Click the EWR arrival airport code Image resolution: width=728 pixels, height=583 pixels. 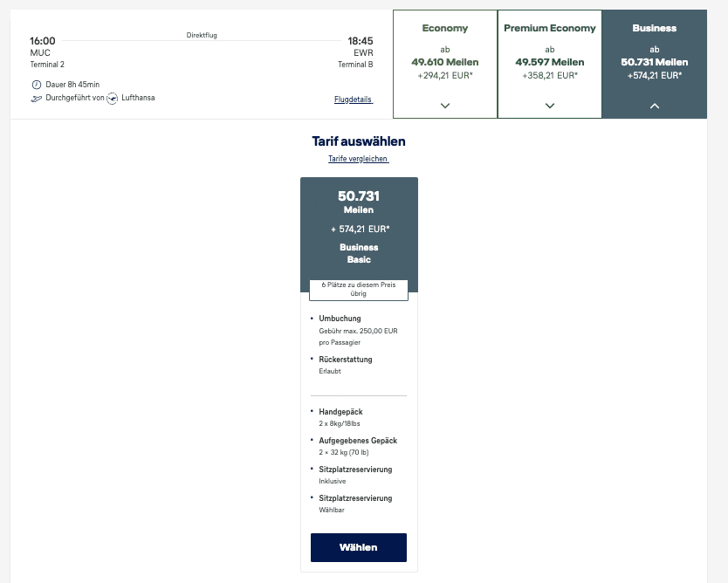[363, 52]
